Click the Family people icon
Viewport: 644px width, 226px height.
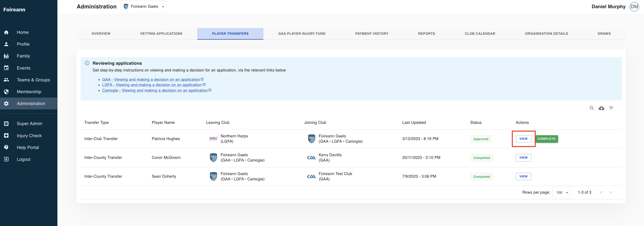pos(6,56)
